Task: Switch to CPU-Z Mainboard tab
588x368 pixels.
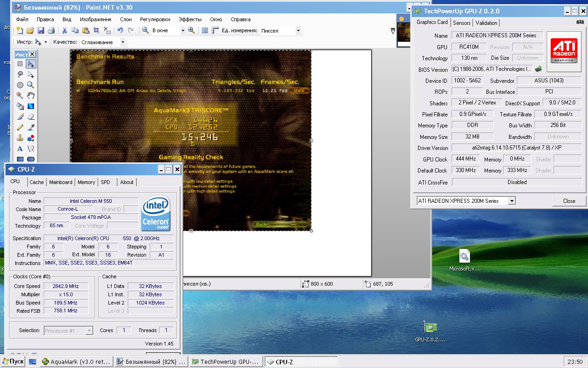Action: tap(61, 182)
